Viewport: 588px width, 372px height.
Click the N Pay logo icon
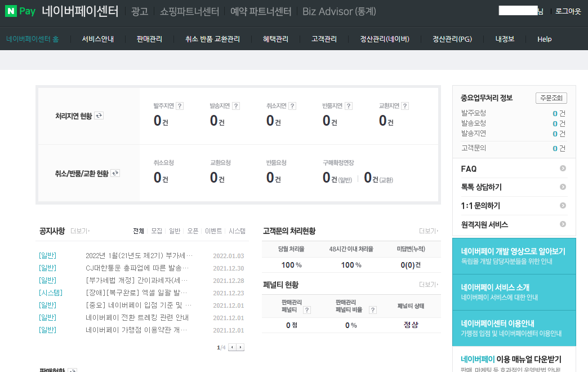tap(20, 11)
